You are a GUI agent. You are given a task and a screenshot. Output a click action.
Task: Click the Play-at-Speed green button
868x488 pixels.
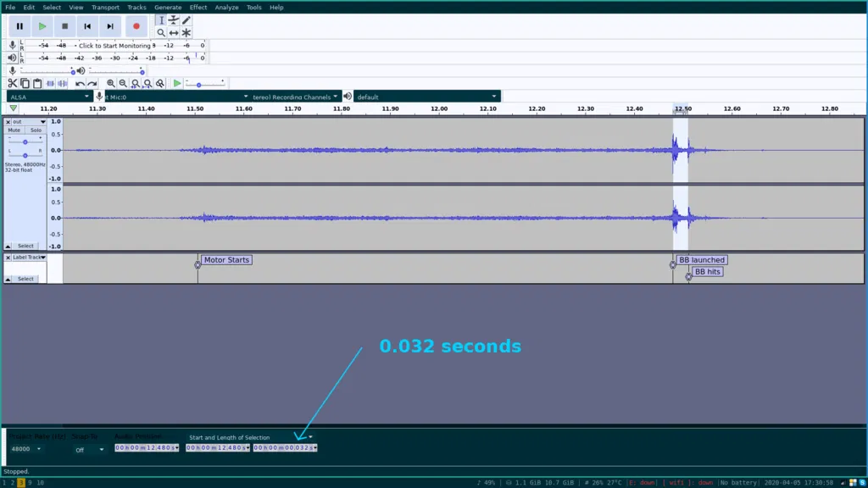(x=177, y=84)
